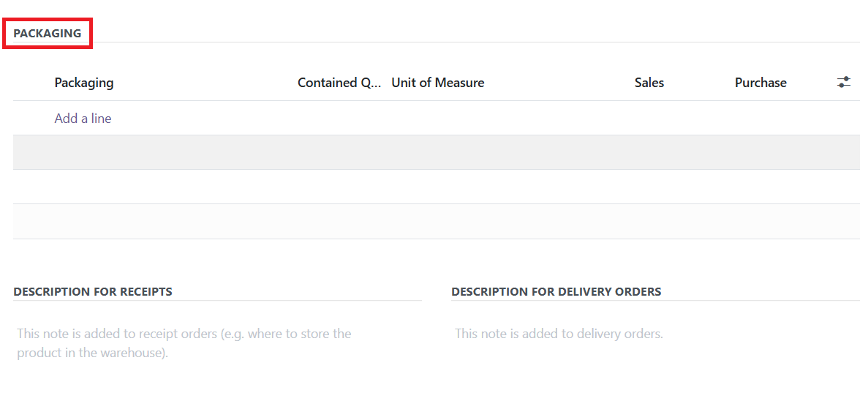The image size is (868, 393).
Task: Click the gray empty row below Add a line
Action: [437, 152]
